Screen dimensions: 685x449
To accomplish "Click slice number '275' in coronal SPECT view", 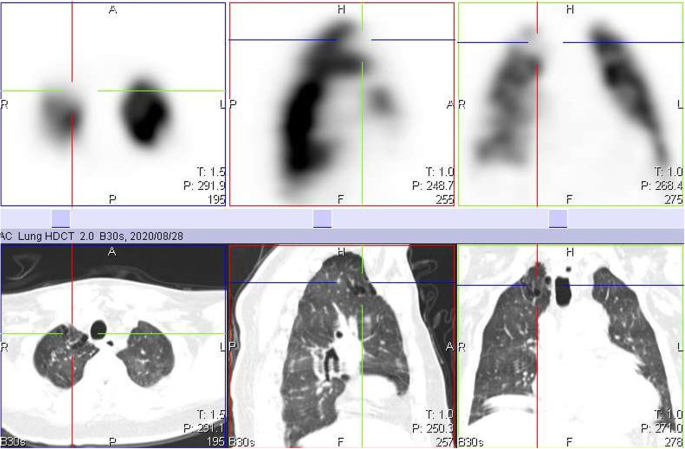I will [673, 200].
